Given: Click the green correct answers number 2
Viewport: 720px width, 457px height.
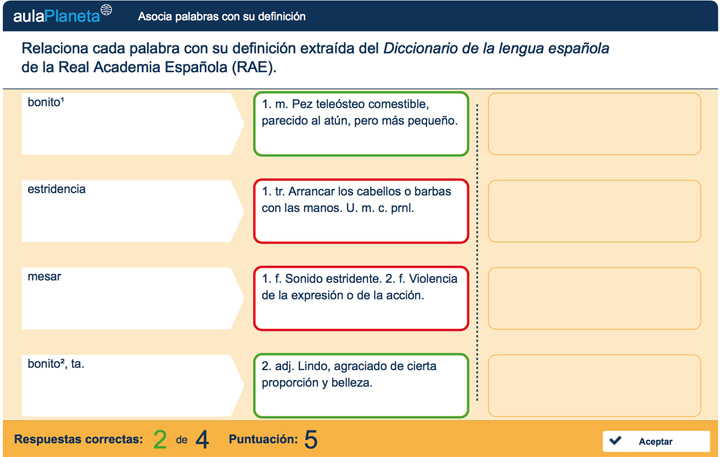Looking at the screenshot, I should (160, 439).
